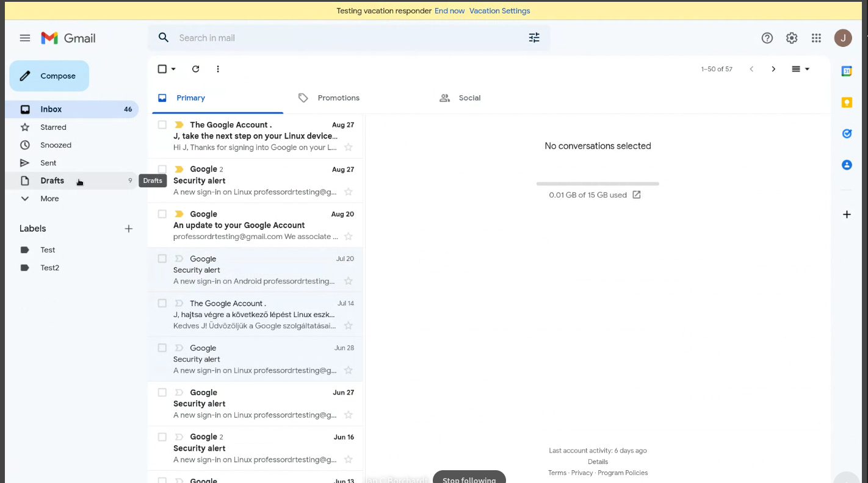
Task: Open the Settings gear icon
Action: pos(792,38)
